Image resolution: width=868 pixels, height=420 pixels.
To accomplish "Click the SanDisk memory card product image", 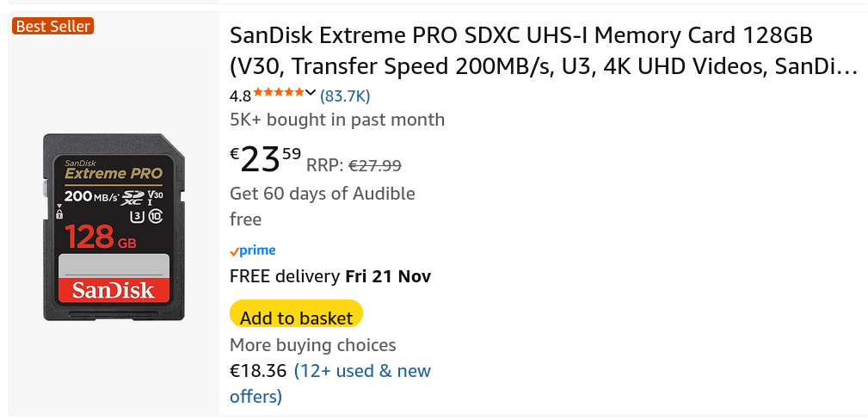I will point(114,227).
